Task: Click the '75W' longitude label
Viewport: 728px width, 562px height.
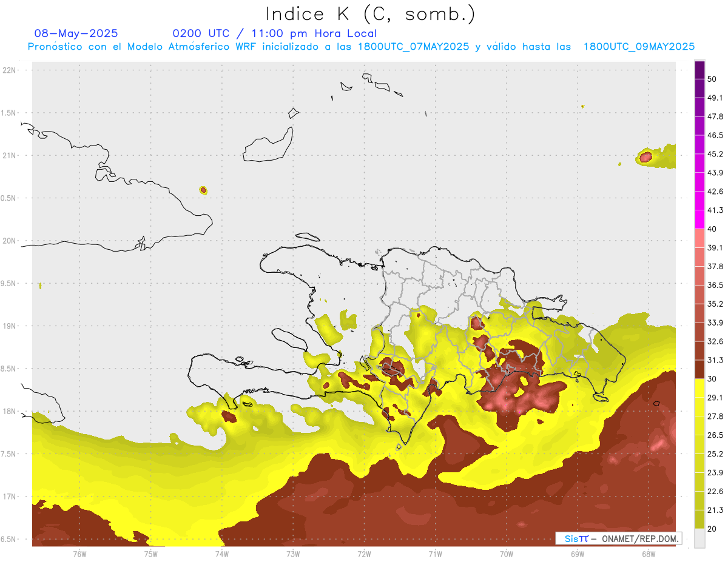Action: pos(150,554)
